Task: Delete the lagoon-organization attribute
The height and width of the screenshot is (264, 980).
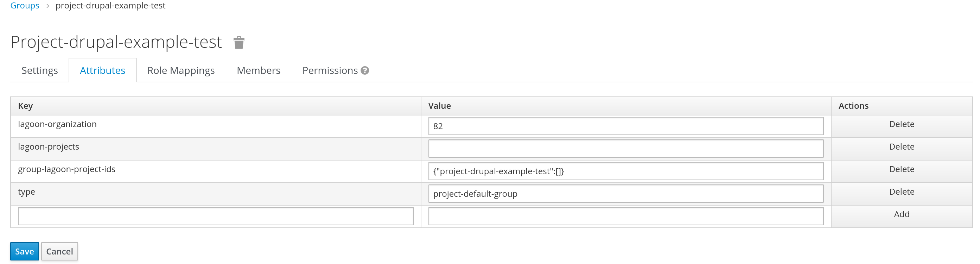Action: (x=901, y=124)
